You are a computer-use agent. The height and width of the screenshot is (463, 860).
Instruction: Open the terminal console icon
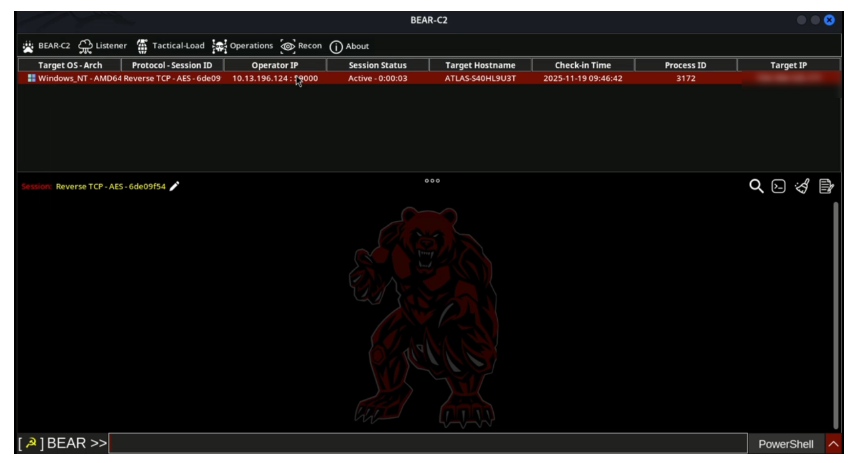[x=778, y=187]
